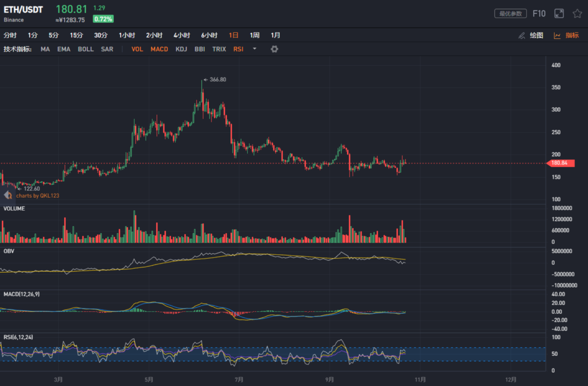Screen dimensions: 588x386
Task: Click the chart logo icon at left
Action: [8, 195]
